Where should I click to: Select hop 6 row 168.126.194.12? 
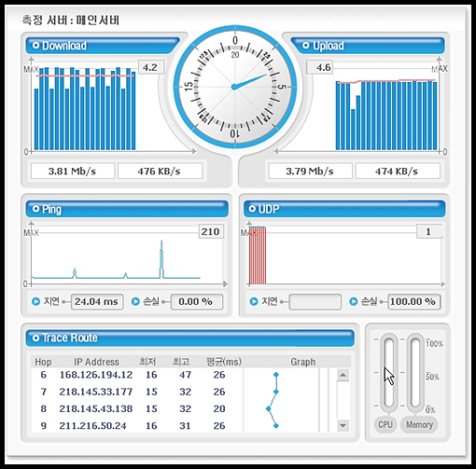click(x=184, y=375)
